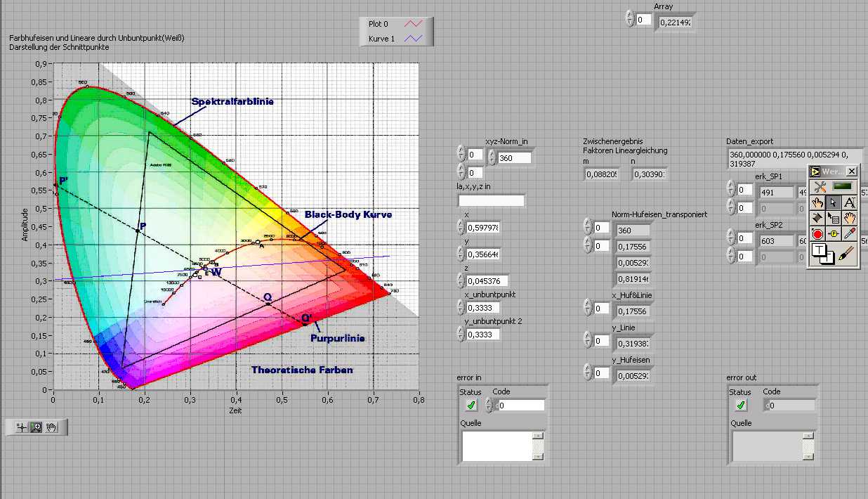
Task: Close the Werkzeuge tools palette
Action: pyautogui.click(x=851, y=171)
